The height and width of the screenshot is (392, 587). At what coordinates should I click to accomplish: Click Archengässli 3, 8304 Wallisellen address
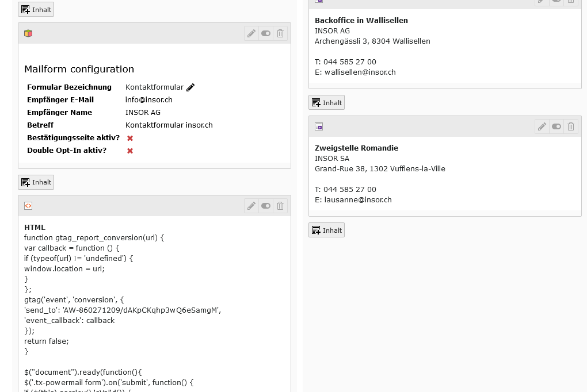point(372,41)
